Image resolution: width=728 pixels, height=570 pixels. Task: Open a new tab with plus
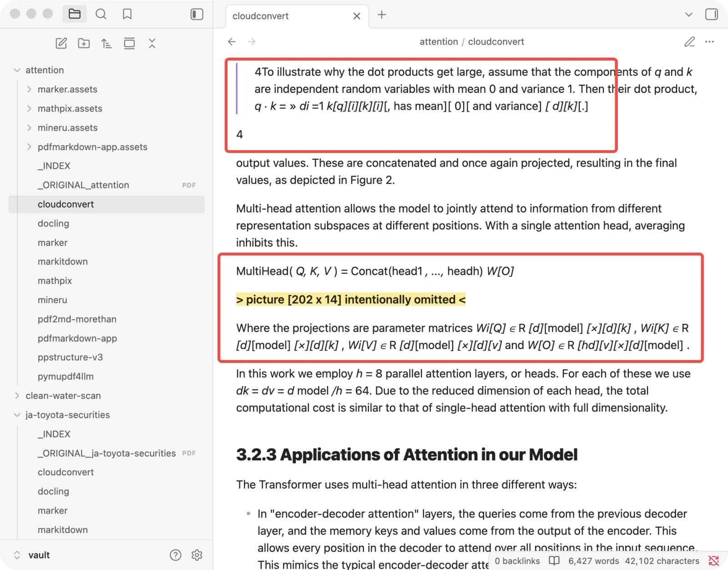[382, 15]
